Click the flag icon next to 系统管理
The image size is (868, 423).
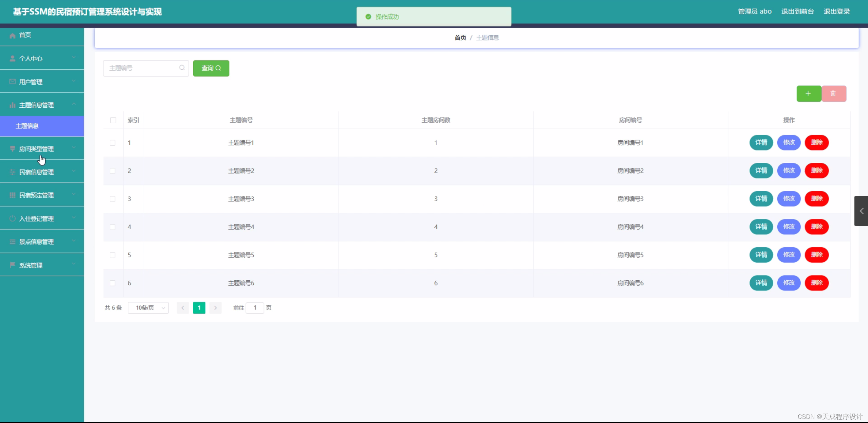click(x=12, y=265)
